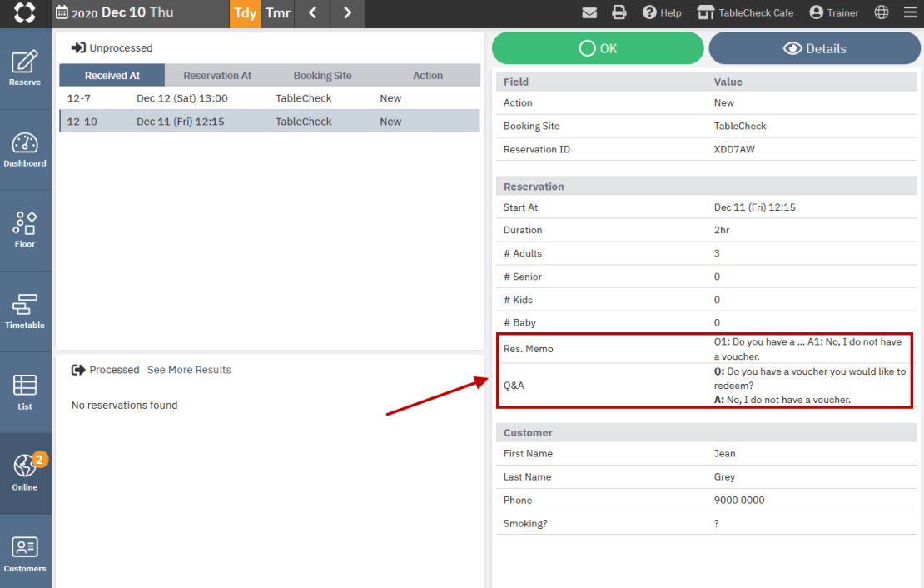Image resolution: width=924 pixels, height=588 pixels.
Task: Sort by Booking Site column
Action: (322, 76)
